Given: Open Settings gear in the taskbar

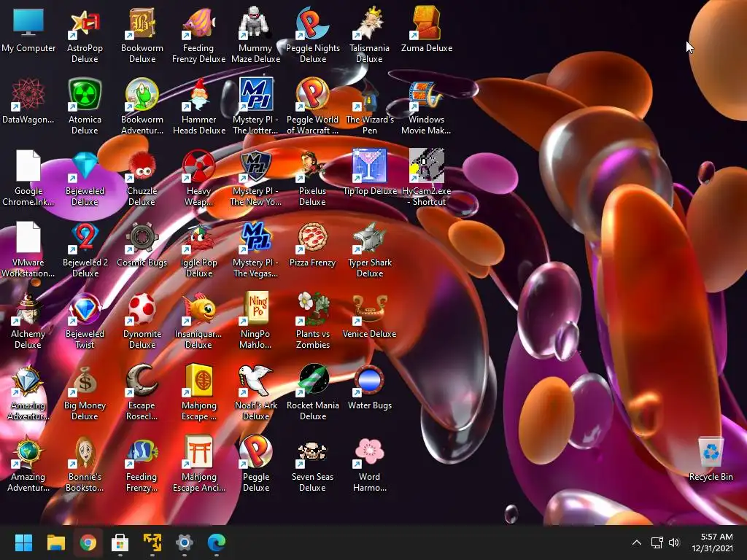Looking at the screenshot, I should click(x=185, y=542).
